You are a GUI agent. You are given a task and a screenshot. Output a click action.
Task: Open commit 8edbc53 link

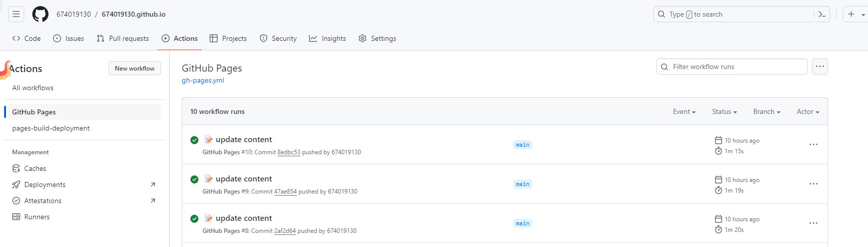[289, 152]
